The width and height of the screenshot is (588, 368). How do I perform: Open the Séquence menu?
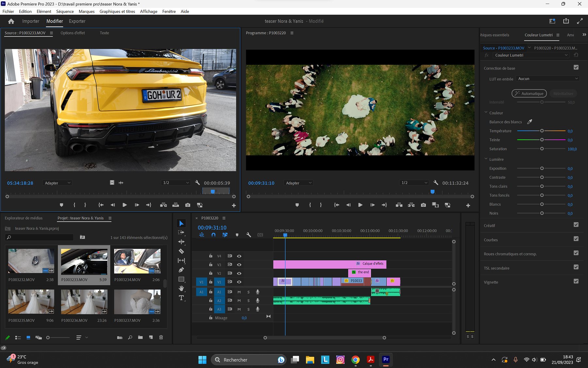tap(65, 11)
